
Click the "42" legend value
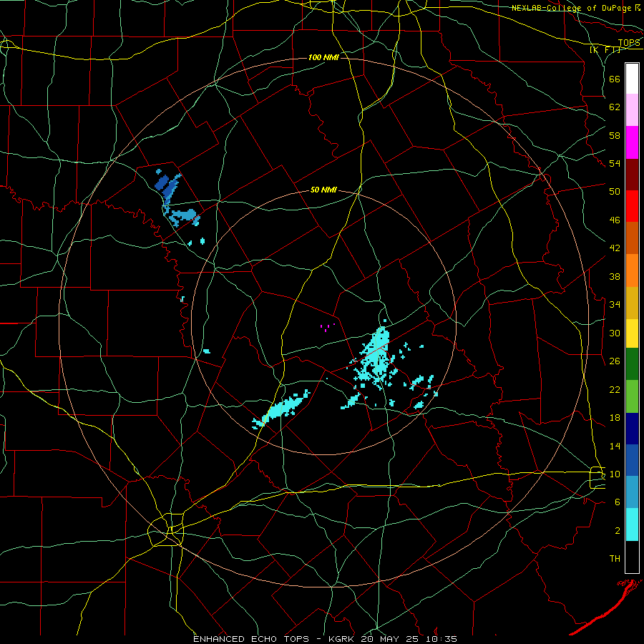pyautogui.click(x=615, y=248)
